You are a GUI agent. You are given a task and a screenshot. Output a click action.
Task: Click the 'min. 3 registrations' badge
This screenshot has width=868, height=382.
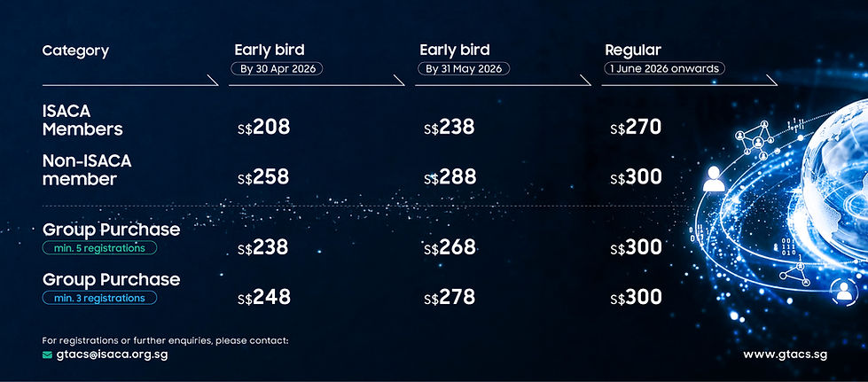tap(99, 298)
